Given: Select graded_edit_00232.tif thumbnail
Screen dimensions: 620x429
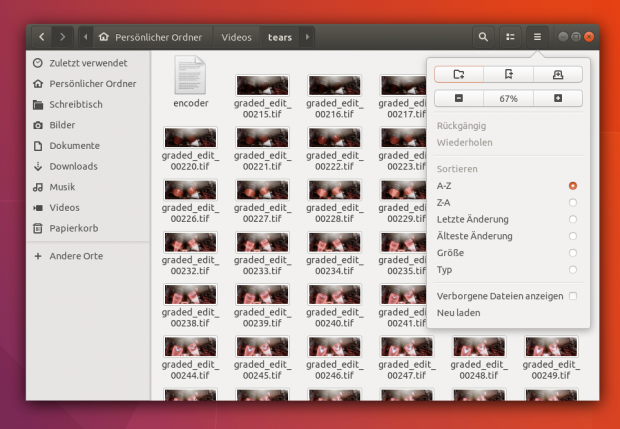Looking at the screenshot, I should pyautogui.click(x=191, y=242).
